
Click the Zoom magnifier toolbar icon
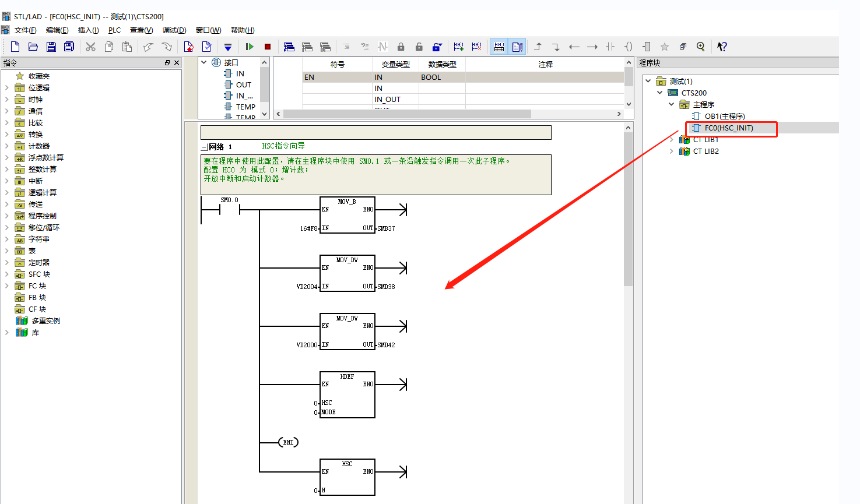tap(701, 47)
